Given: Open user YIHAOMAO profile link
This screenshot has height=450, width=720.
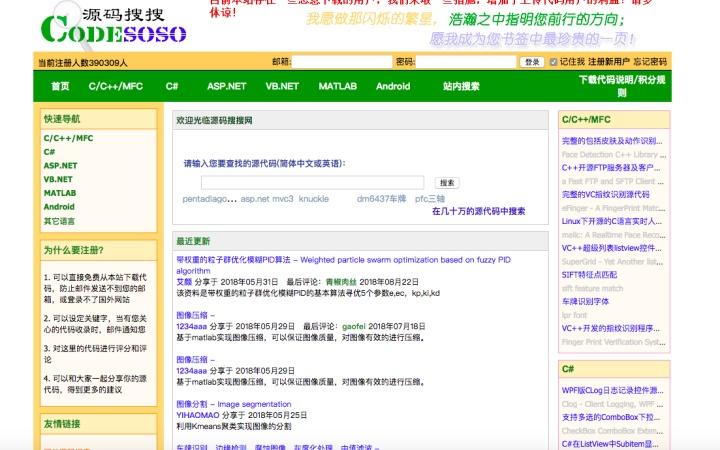Looking at the screenshot, I should [x=198, y=415].
